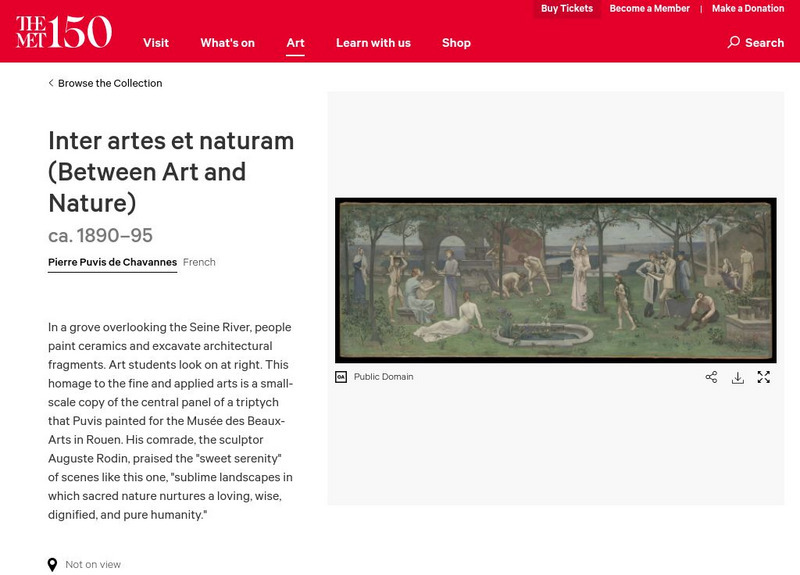Open Pierre Puvis de Chavannes artist link
Viewport: 800px width, 575px height.
tap(112, 262)
